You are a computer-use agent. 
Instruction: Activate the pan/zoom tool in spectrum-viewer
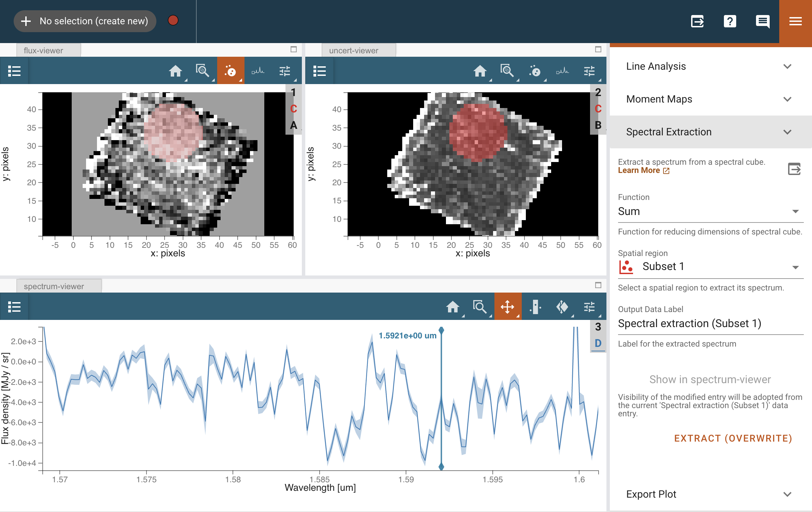[x=508, y=306]
